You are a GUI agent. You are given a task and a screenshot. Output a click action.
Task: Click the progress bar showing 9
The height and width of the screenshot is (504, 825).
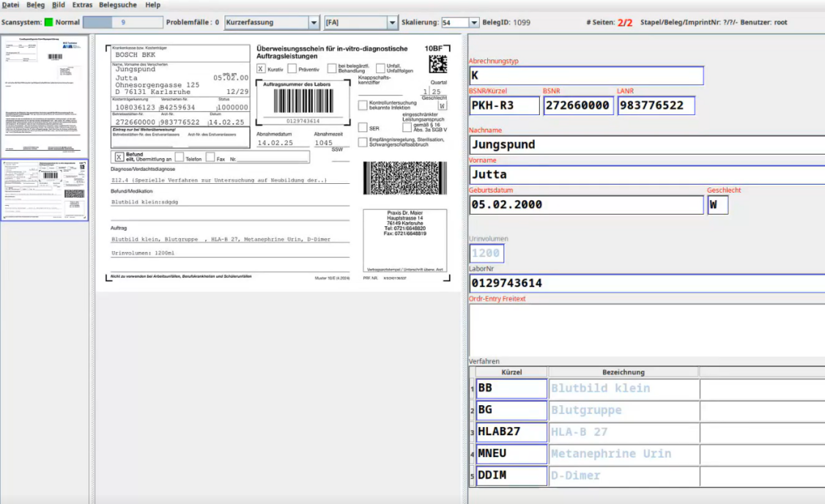122,23
